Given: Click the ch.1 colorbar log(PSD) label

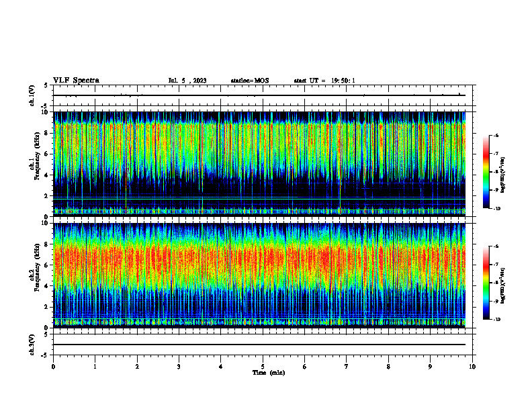Looking at the screenshot, I should tap(504, 175).
